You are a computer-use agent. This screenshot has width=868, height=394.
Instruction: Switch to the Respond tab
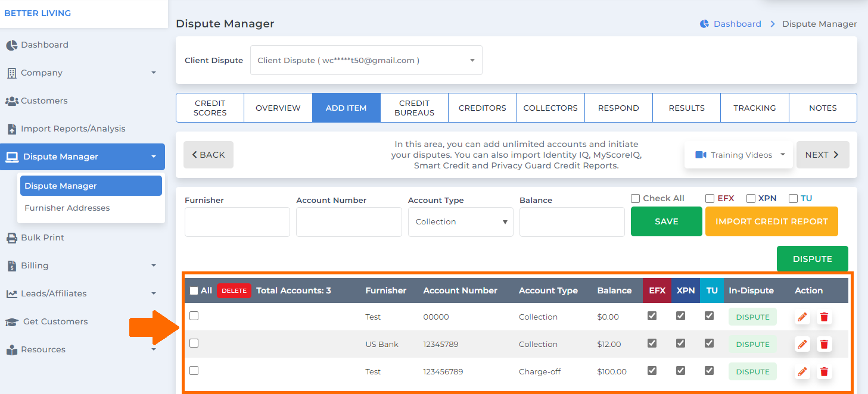618,108
